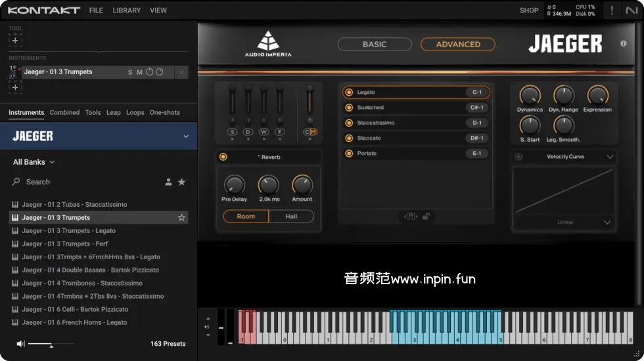644x361 pixels.
Task: Switch to the One-shots browser tab
Action: click(x=165, y=112)
